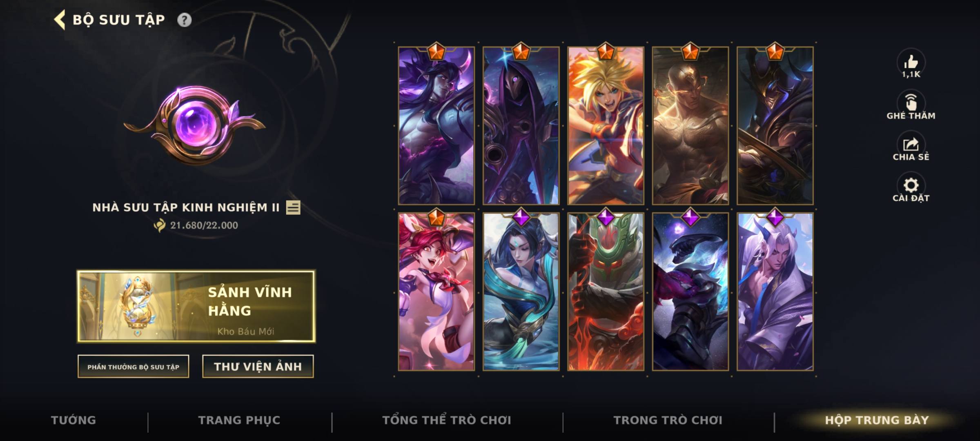The width and height of the screenshot is (980, 441).
Task: Select the white-haired horned swordsman skin card
Action: pyautogui.click(x=775, y=292)
